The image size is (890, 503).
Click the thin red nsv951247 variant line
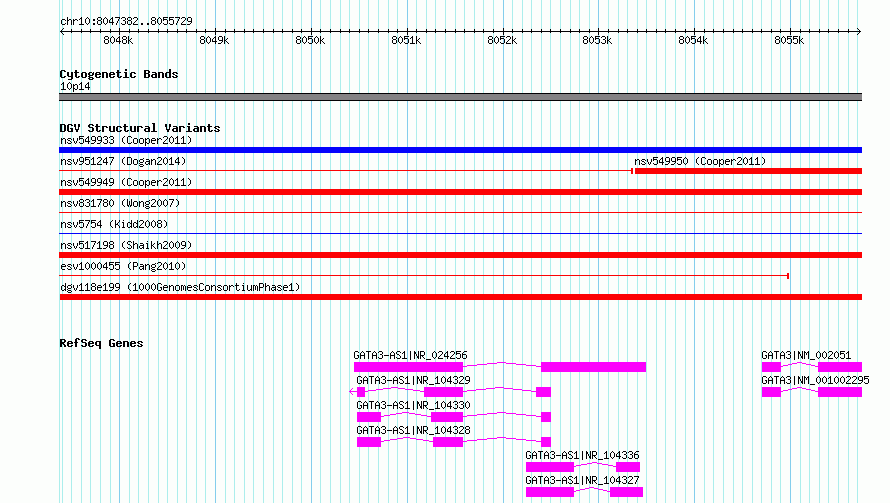click(346, 171)
